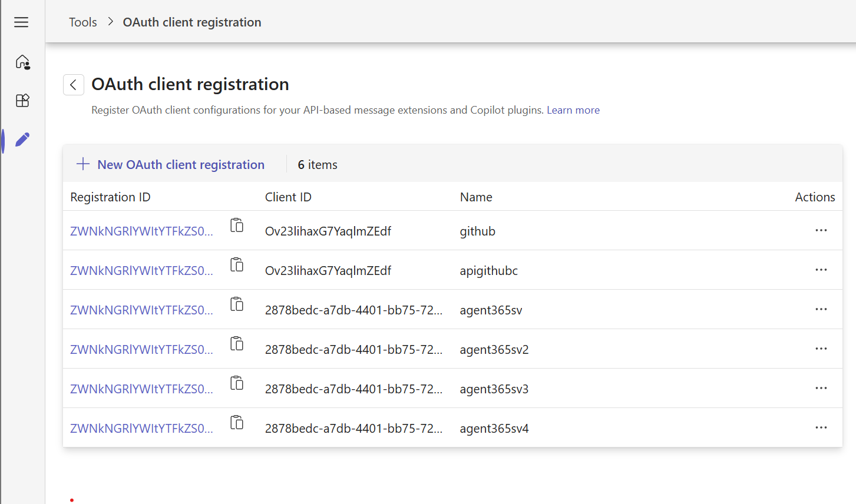Copy the Registration ID for apigithubc
The image size is (856, 504).
tap(237, 265)
